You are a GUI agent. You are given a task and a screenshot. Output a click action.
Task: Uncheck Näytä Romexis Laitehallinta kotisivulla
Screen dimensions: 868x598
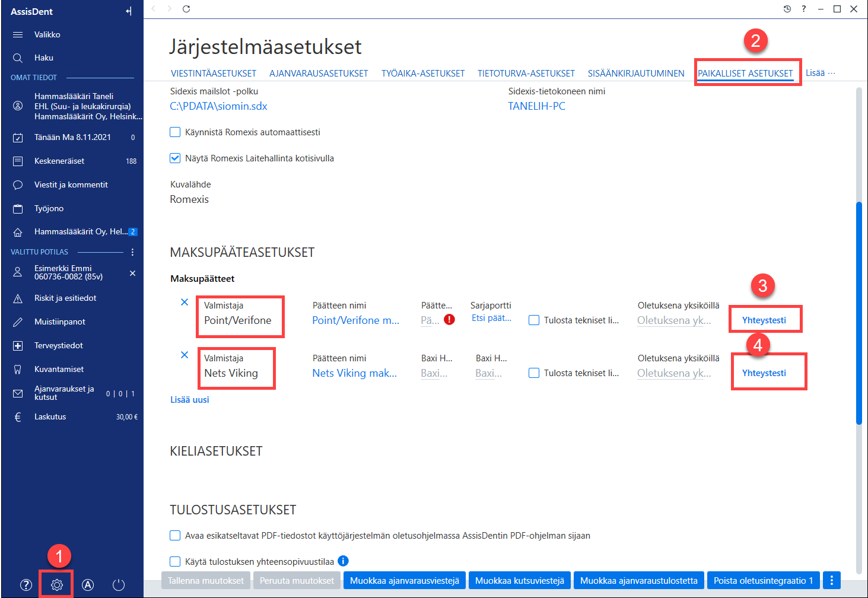tap(175, 158)
